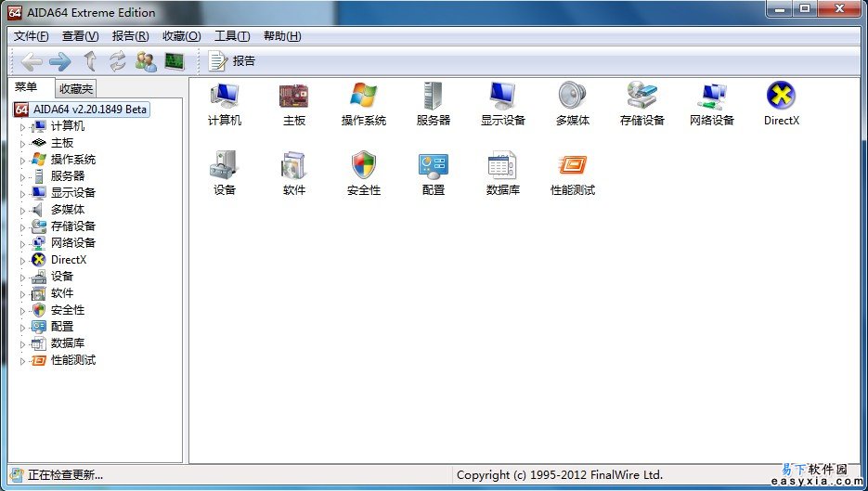Screen dimensions: 868x491
Task: Open the 文件(F) menu
Action: [x=31, y=36]
